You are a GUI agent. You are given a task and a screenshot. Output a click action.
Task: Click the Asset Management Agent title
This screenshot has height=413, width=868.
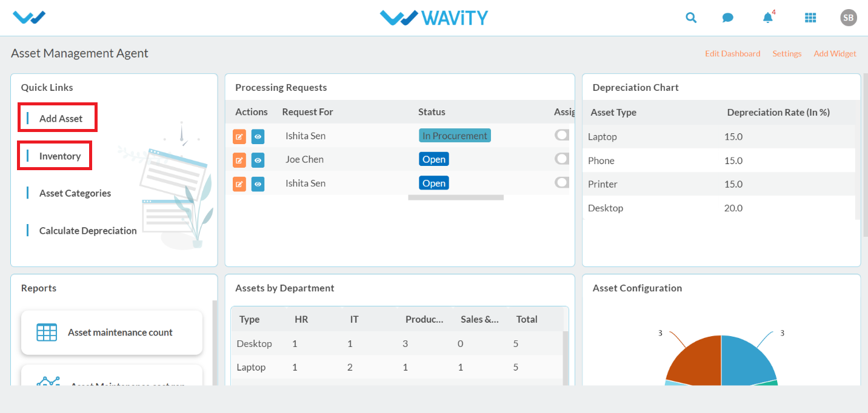tap(79, 53)
